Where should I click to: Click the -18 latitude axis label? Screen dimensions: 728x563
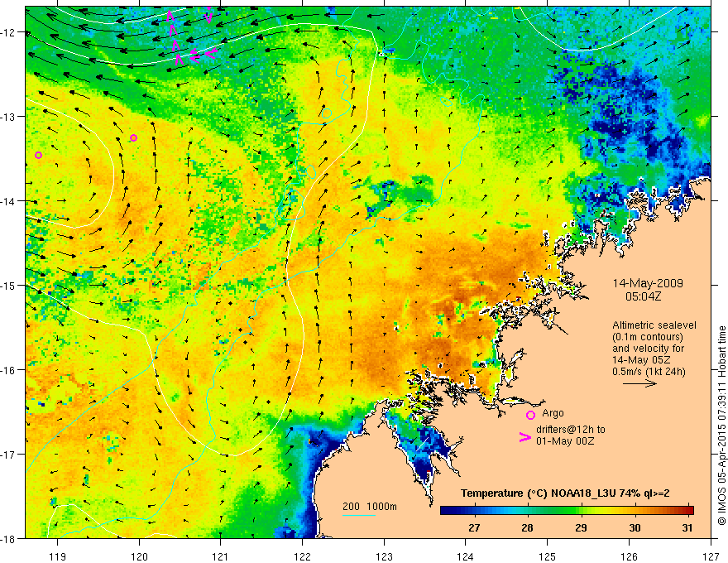(x=9, y=538)
